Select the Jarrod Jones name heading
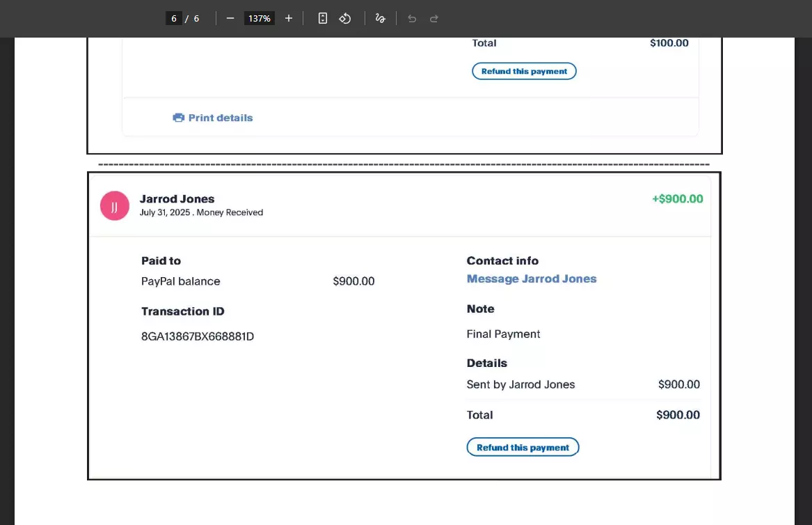 click(x=177, y=198)
